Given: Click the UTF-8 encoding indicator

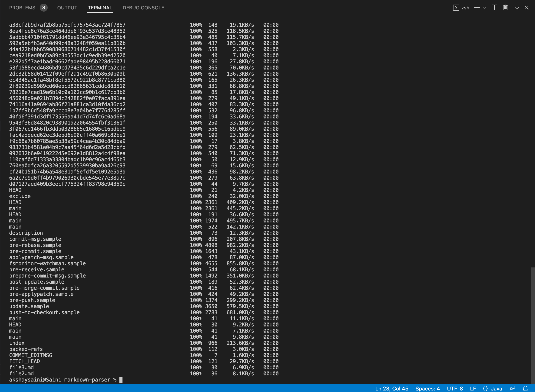Looking at the screenshot, I should tap(455, 389).
